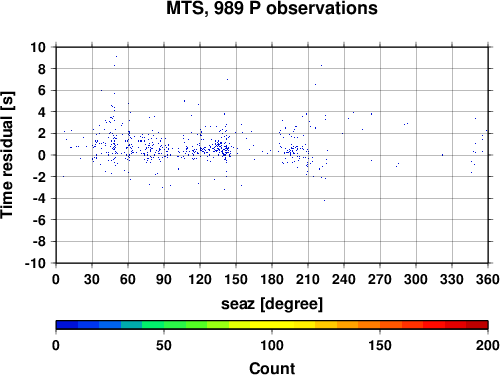The image size is (500, 375).
Task: Click the colorbar tick label "200"
Action: point(487,345)
